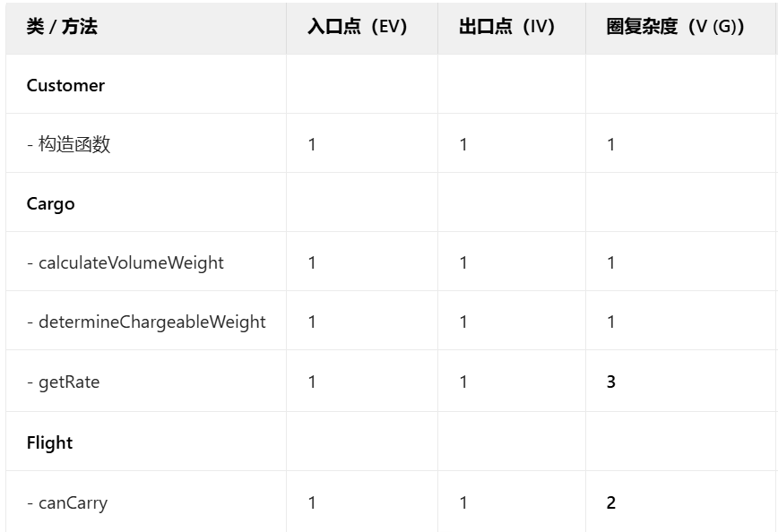This screenshot has width=778, height=532.
Task: Click the empty EV cell beside Cargo
Action: click(x=362, y=202)
